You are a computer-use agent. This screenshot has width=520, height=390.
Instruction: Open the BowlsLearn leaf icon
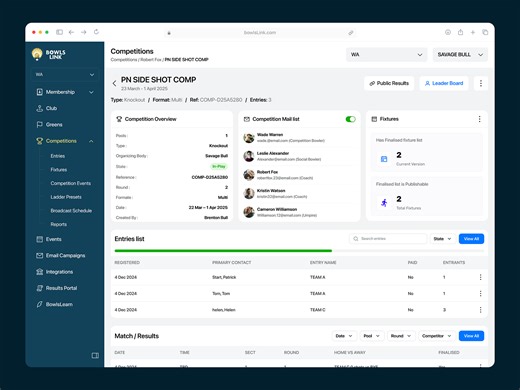[39, 304]
